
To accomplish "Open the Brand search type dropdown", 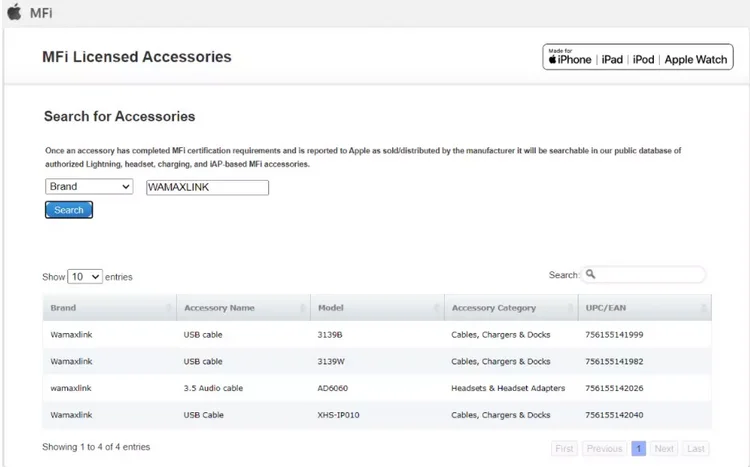I will [x=89, y=187].
